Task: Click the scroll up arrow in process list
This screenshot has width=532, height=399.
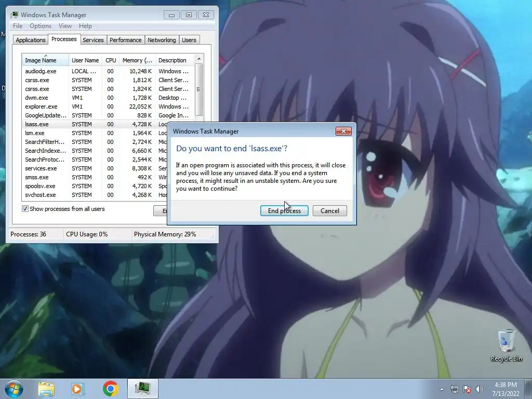Action: tap(199, 59)
